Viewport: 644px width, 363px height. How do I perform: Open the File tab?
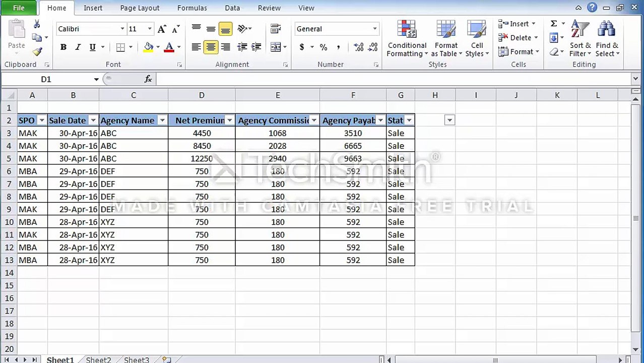19,8
